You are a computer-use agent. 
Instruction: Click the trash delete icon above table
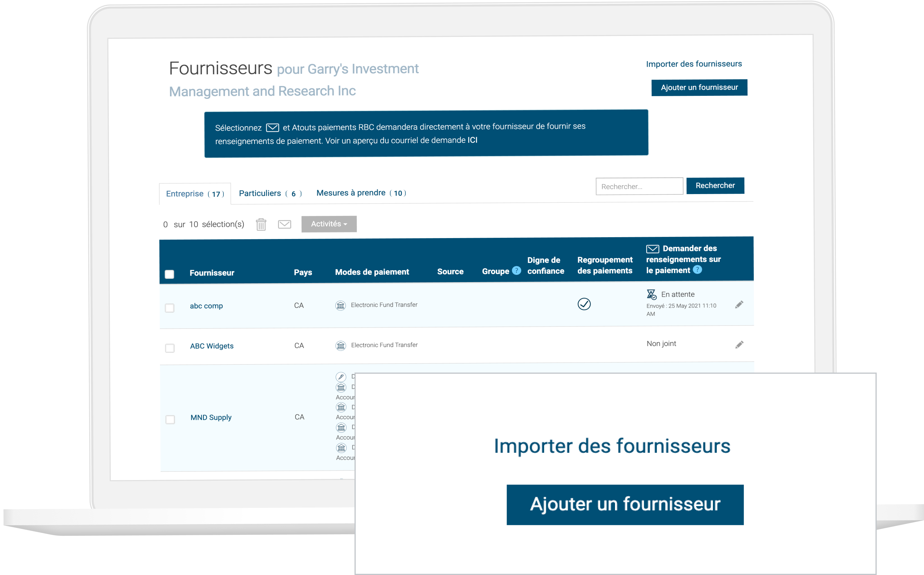pos(261,224)
